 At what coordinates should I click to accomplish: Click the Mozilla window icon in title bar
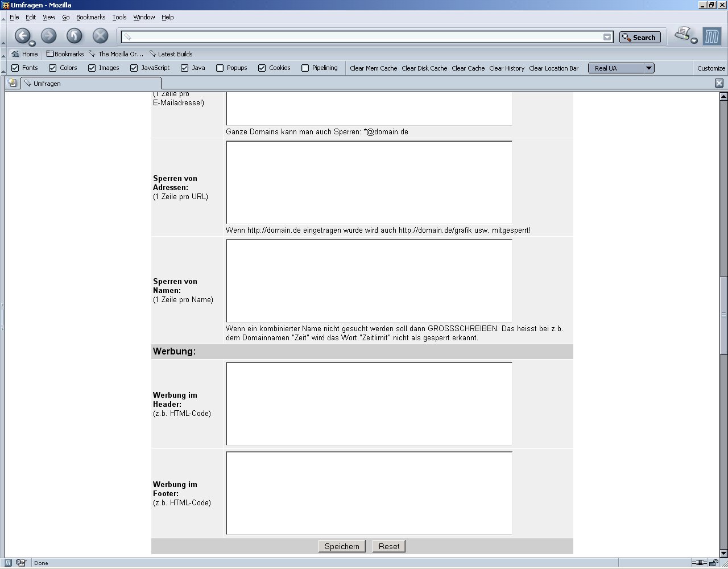click(6, 5)
